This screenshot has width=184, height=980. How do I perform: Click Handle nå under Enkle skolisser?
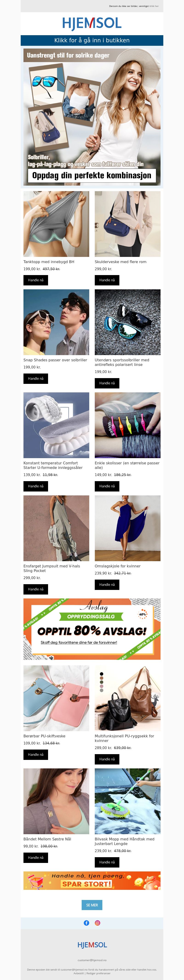click(107, 486)
